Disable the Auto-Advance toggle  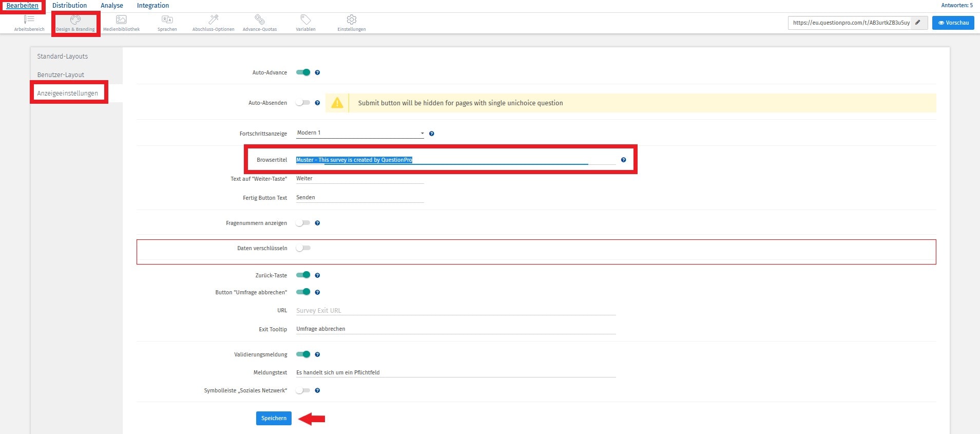coord(303,72)
